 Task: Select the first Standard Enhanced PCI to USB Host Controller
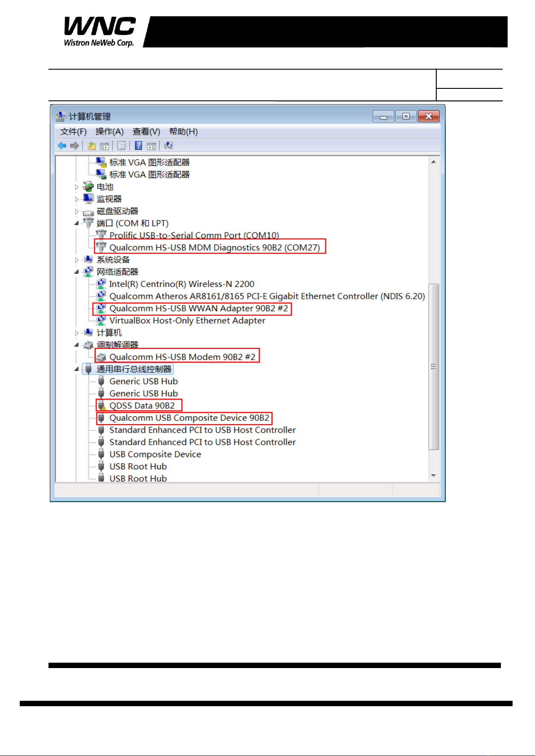tap(202, 430)
